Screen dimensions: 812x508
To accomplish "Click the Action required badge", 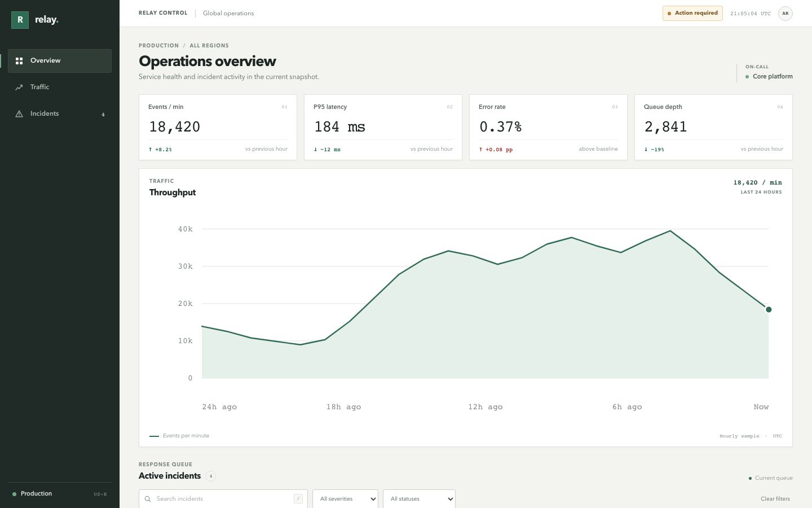I will 692,14.
